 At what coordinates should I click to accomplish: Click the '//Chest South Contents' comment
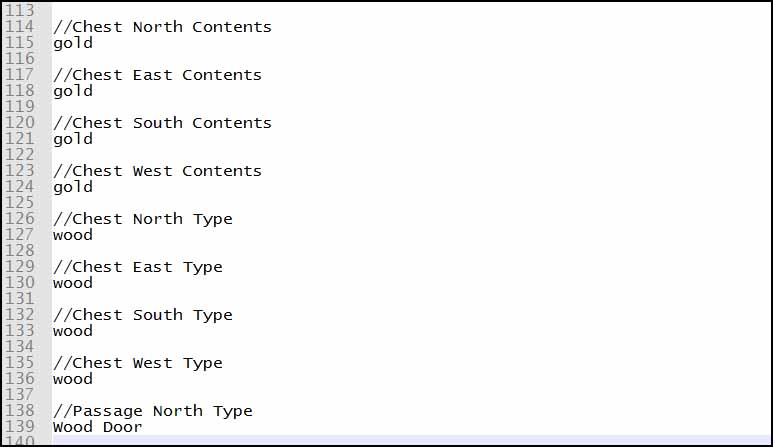pyautogui.click(x=162, y=123)
